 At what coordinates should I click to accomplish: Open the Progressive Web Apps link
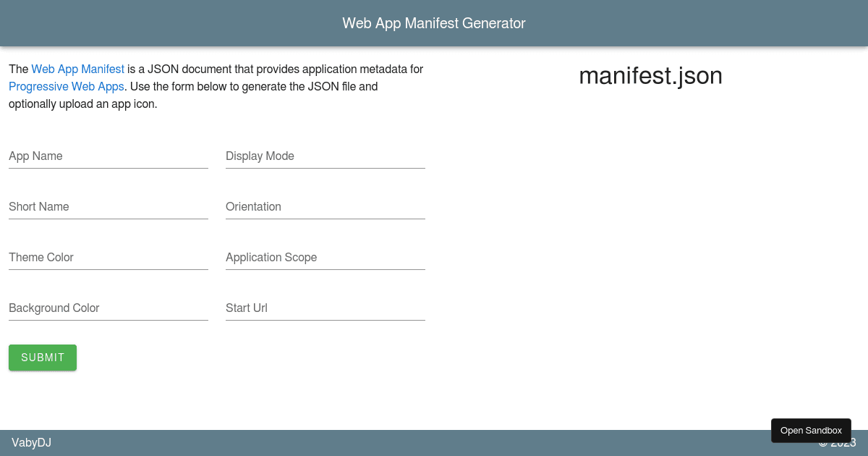[66, 86]
